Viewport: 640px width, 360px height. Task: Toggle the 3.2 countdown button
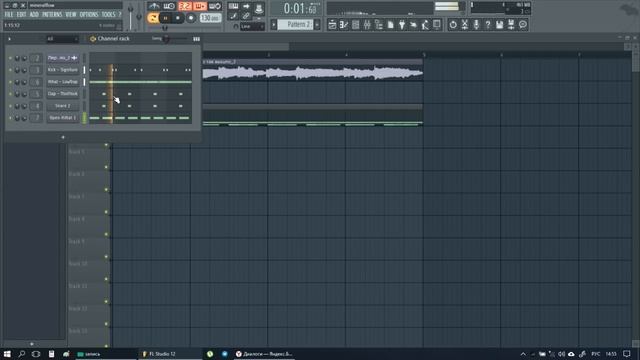[185, 6]
